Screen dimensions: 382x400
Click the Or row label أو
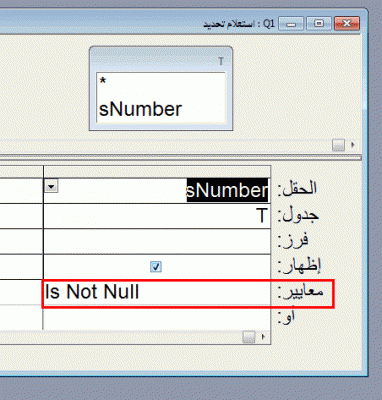[286, 317]
